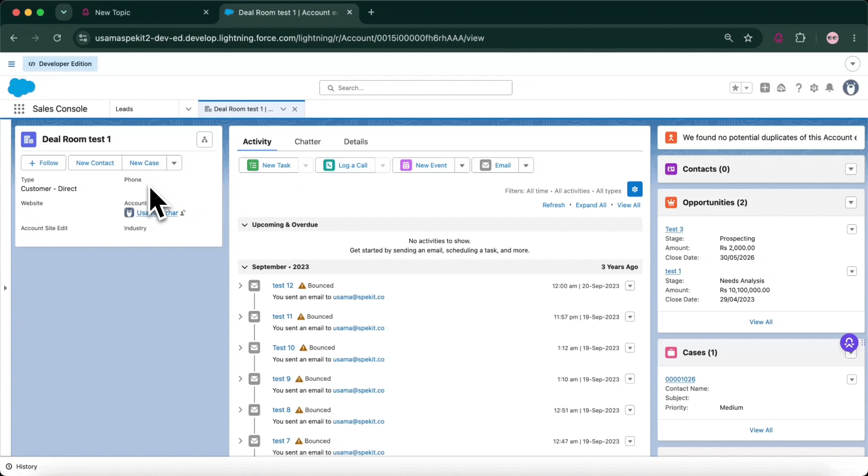The width and height of the screenshot is (868, 476).
Task: Open the Notifications bell
Action: pos(830,88)
